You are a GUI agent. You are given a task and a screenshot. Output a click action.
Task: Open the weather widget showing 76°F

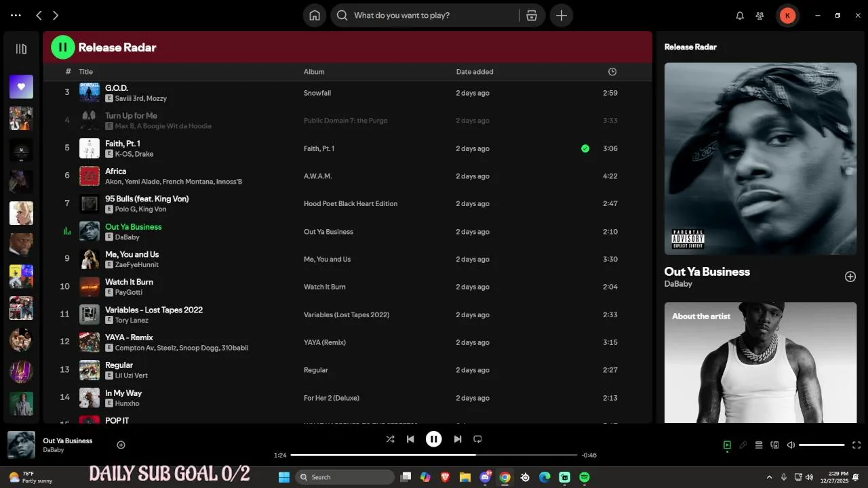coord(30,477)
